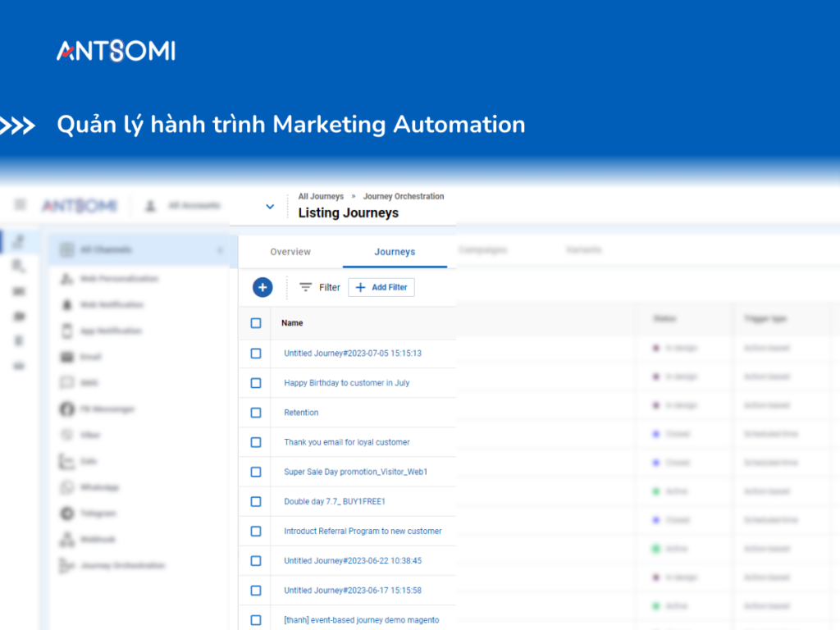Open the hamburger menu beside the app logo
This screenshot has width=840, height=630.
tap(20, 204)
